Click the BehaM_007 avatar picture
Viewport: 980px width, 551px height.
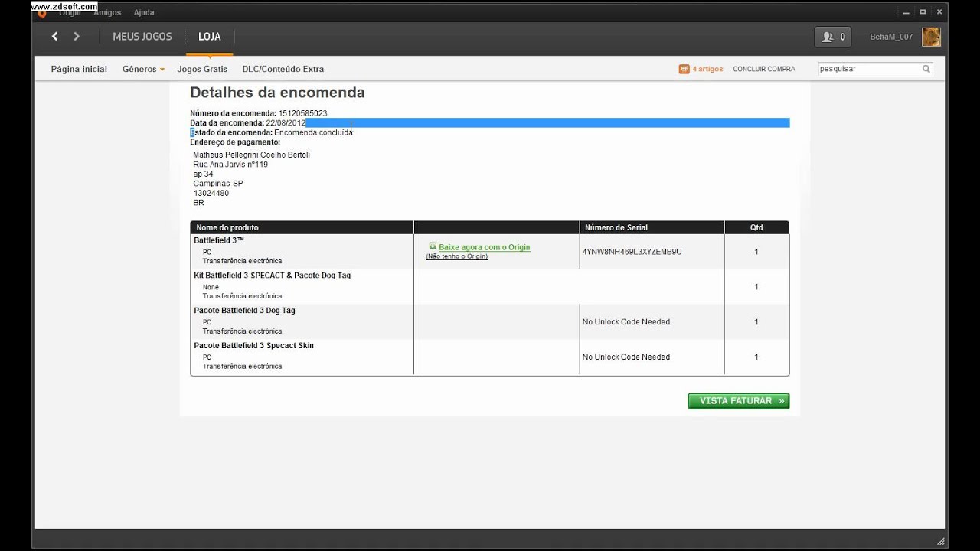click(931, 37)
